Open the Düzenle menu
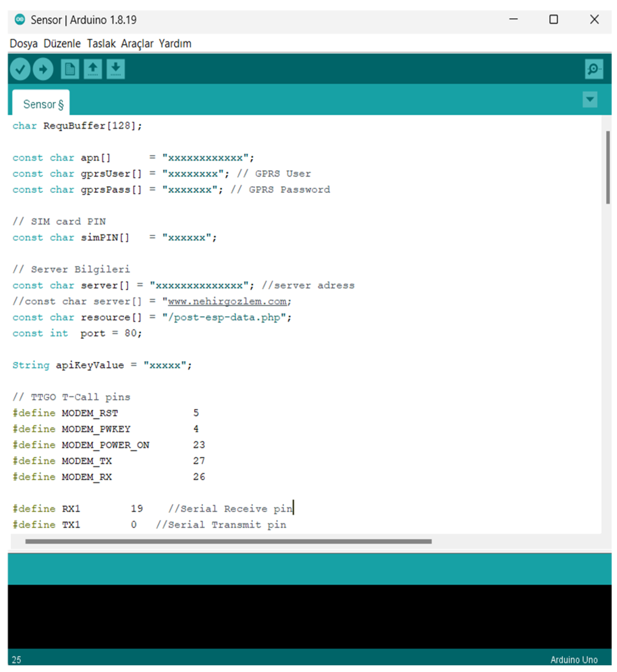Image resolution: width=617 pixels, height=672 pixels. coord(62,43)
